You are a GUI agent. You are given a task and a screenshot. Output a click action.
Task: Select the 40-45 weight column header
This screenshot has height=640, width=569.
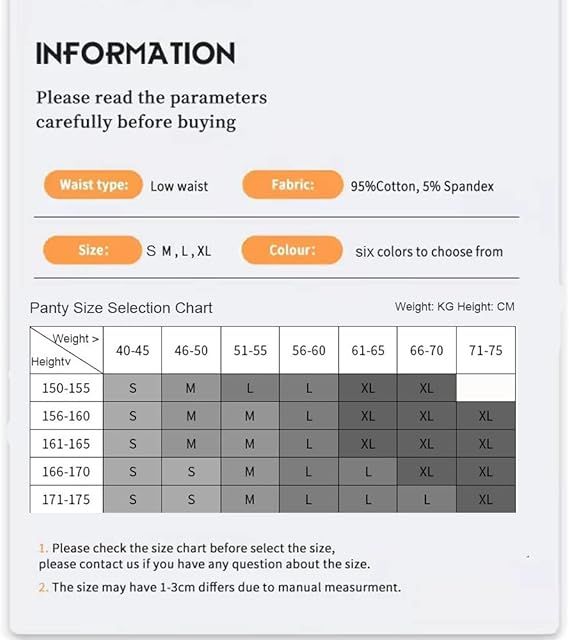(x=133, y=350)
